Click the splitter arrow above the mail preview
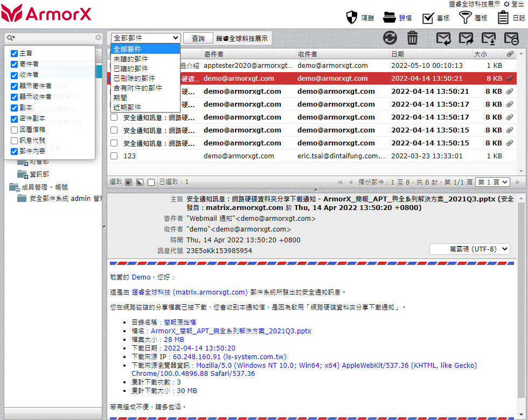Screen dimensions: 528x420 tap(316, 190)
